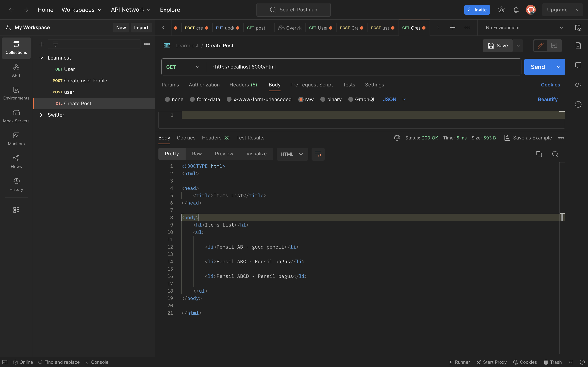588x367 pixels.
Task: Switch to the Pre-request Script tab
Action: [312, 85]
